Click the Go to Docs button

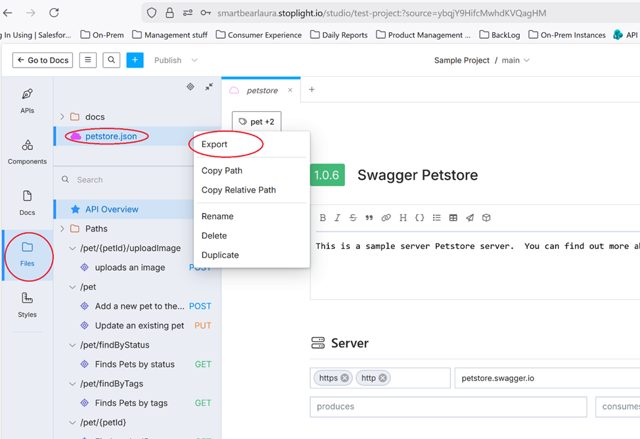(42, 60)
